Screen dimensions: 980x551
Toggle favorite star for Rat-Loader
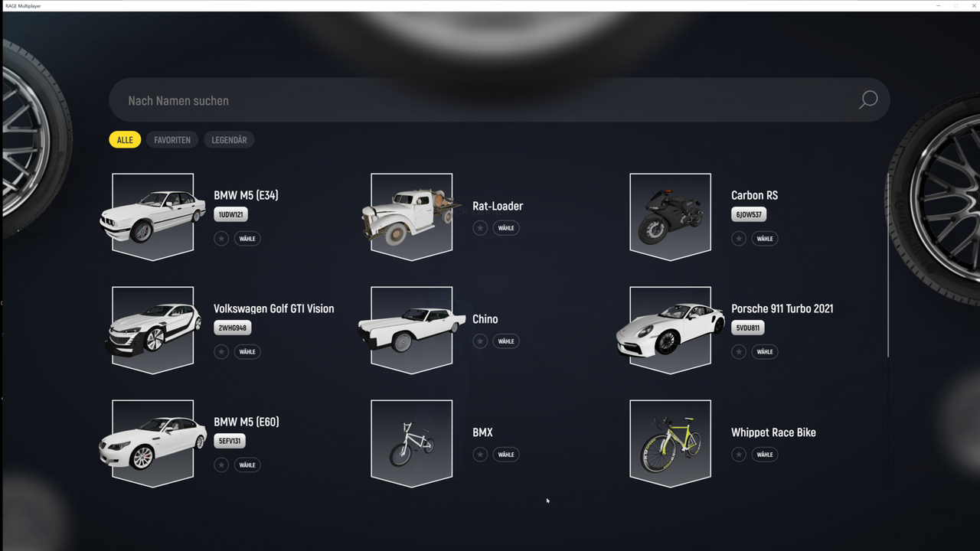coord(480,228)
